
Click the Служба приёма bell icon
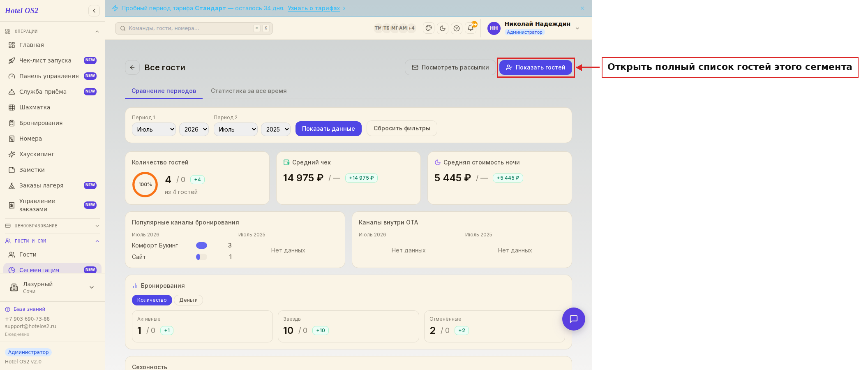coord(12,92)
